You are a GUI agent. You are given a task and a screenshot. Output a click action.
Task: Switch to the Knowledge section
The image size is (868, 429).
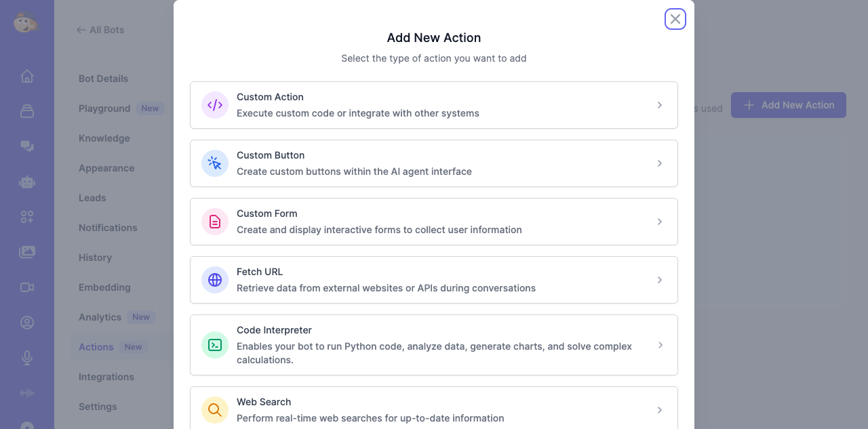click(104, 138)
